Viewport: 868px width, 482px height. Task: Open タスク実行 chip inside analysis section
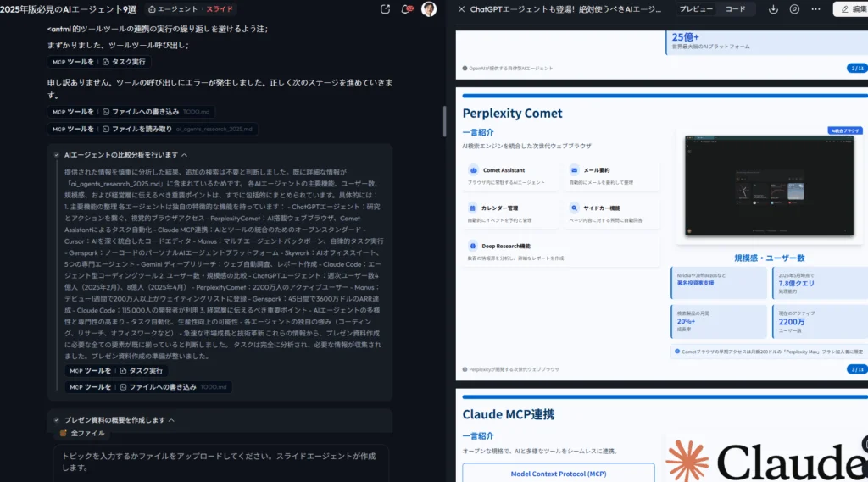pyautogui.click(x=116, y=371)
